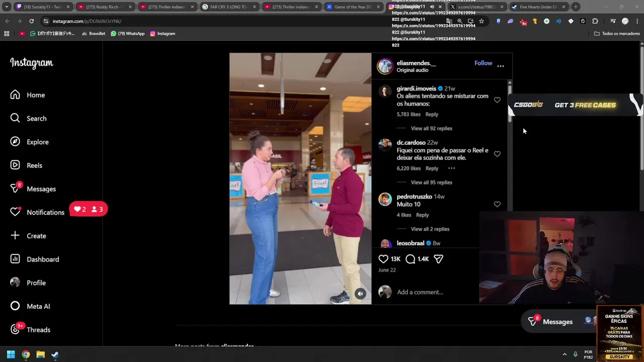Open a new browser tab
This screenshot has height=362, width=644.
click(x=576, y=7)
